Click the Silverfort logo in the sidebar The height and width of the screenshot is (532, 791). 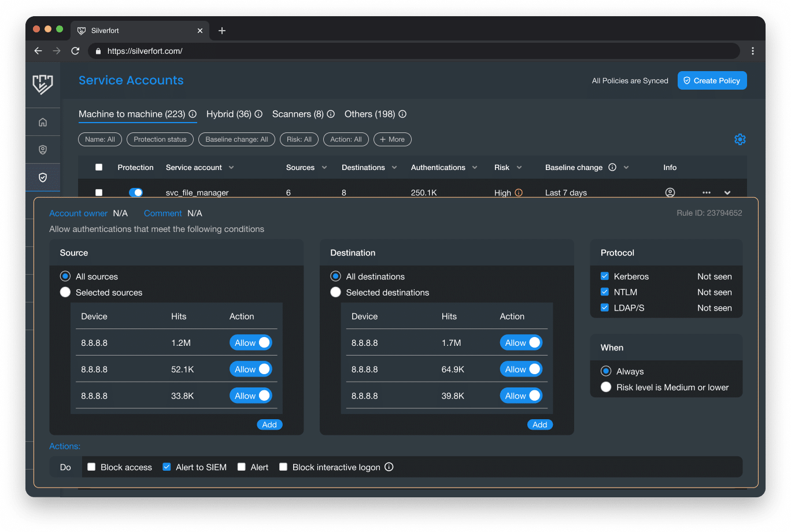tap(43, 84)
